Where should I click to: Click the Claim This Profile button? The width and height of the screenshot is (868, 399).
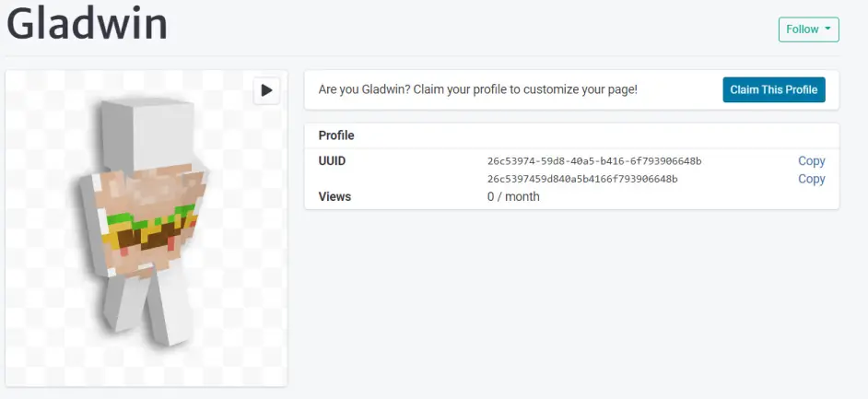(773, 90)
